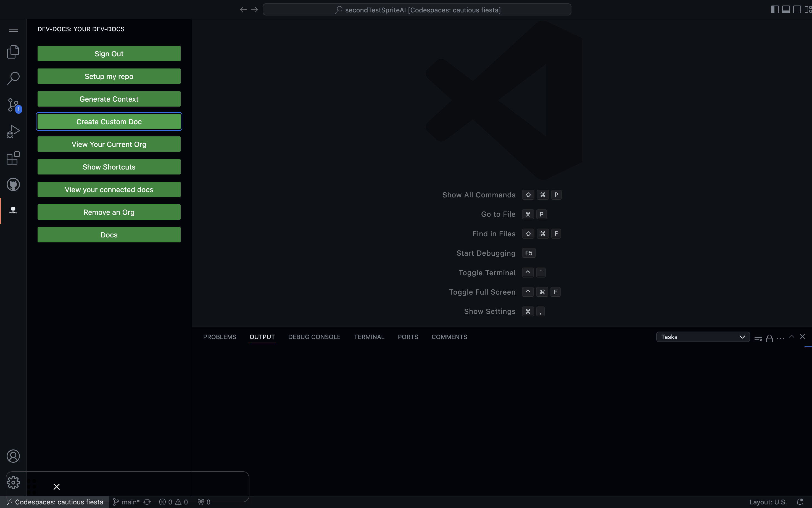
Task: Open the Tasks output channel dropdown
Action: coord(702,337)
